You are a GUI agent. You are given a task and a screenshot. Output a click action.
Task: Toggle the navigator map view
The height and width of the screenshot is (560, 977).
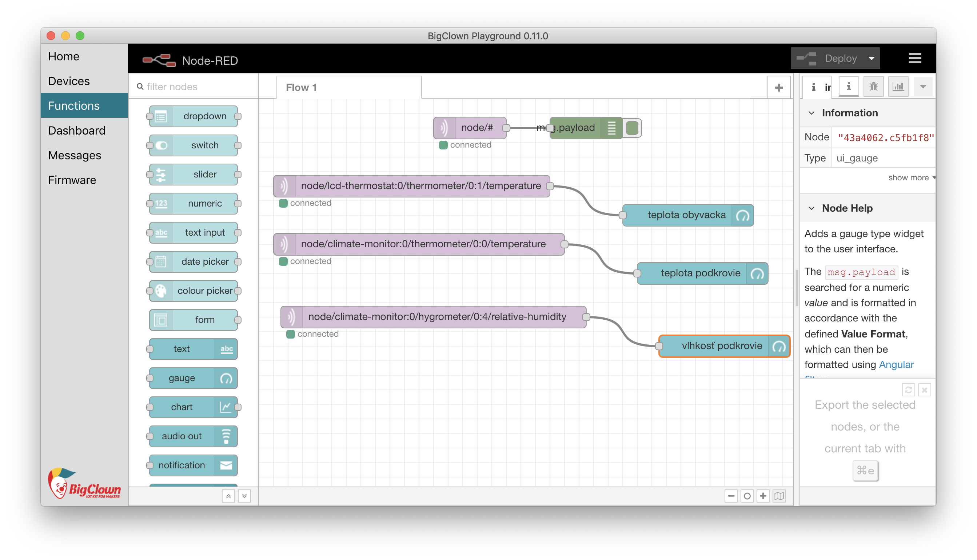coord(779,496)
